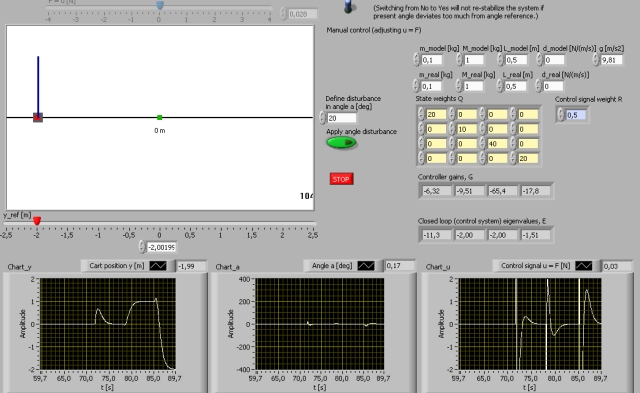
Task: Click the red STOP button
Action: point(341,179)
